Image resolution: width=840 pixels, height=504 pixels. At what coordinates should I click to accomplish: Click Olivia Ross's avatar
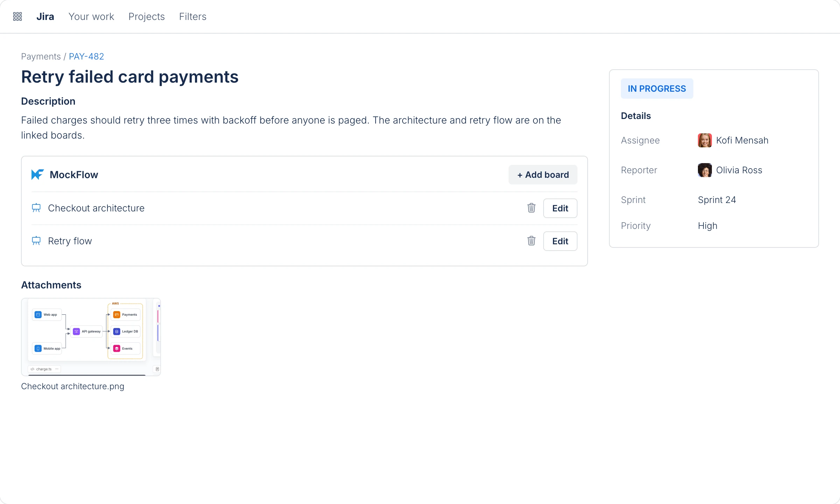click(705, 170)
